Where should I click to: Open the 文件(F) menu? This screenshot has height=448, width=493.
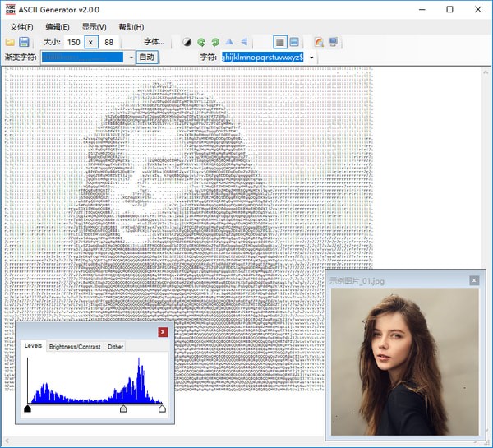pyautogui.click(x=21, y=27)
